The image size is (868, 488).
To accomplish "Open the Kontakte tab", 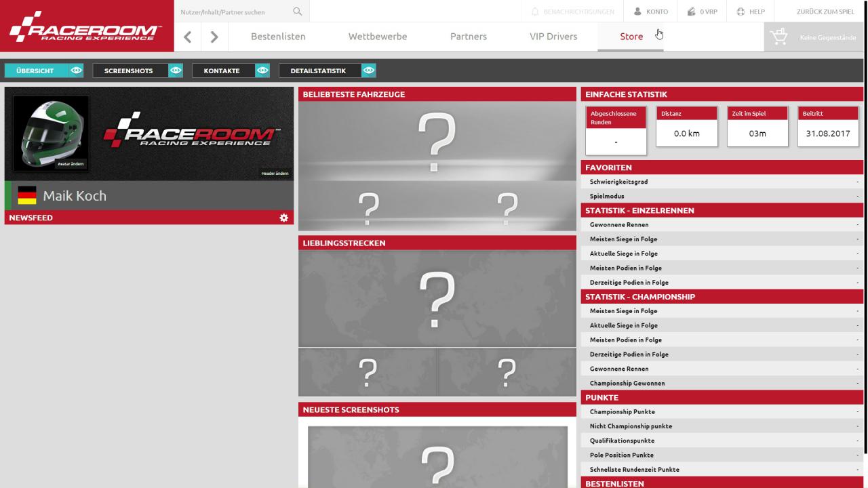I will point(223,70).
